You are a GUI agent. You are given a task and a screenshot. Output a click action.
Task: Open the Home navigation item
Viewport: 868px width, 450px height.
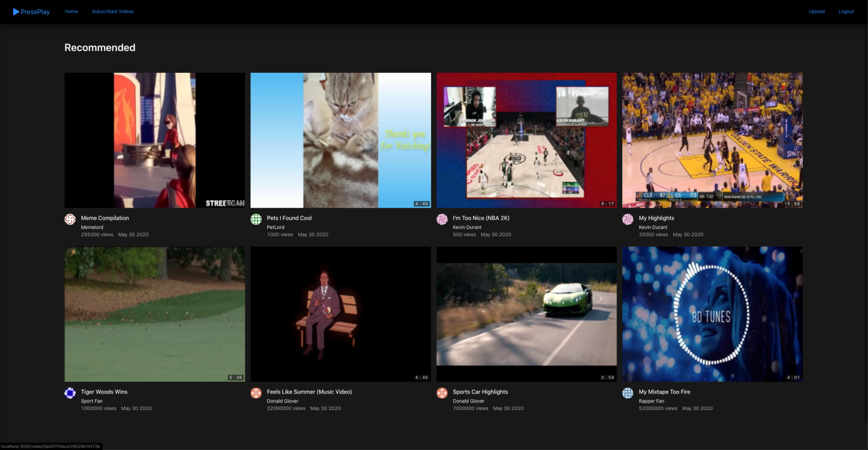(71, 11)
